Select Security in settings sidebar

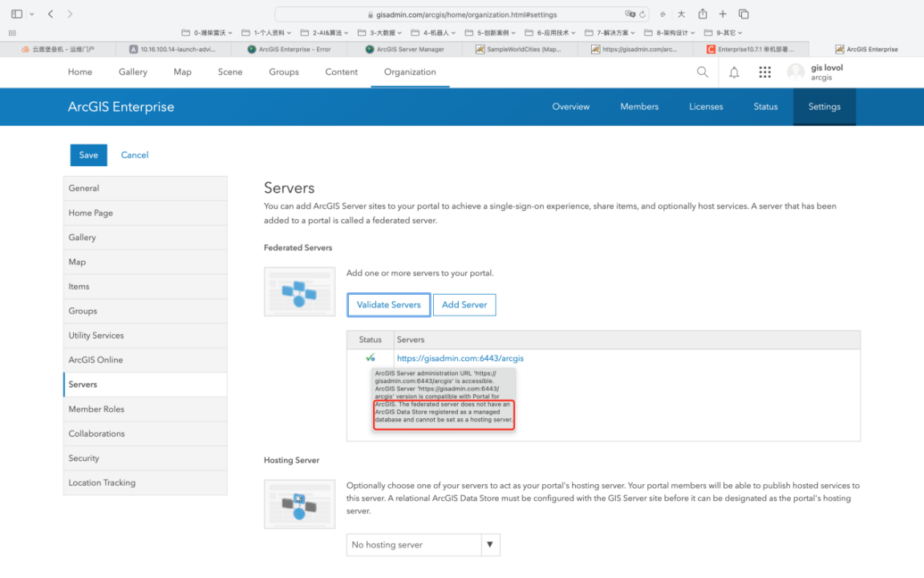pyautogui.click(x=145, y=458)
